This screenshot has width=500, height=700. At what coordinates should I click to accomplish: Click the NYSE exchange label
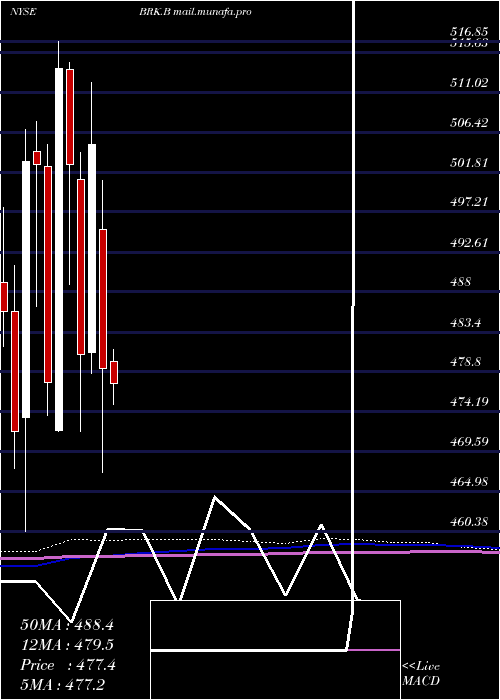coord(23,12)
